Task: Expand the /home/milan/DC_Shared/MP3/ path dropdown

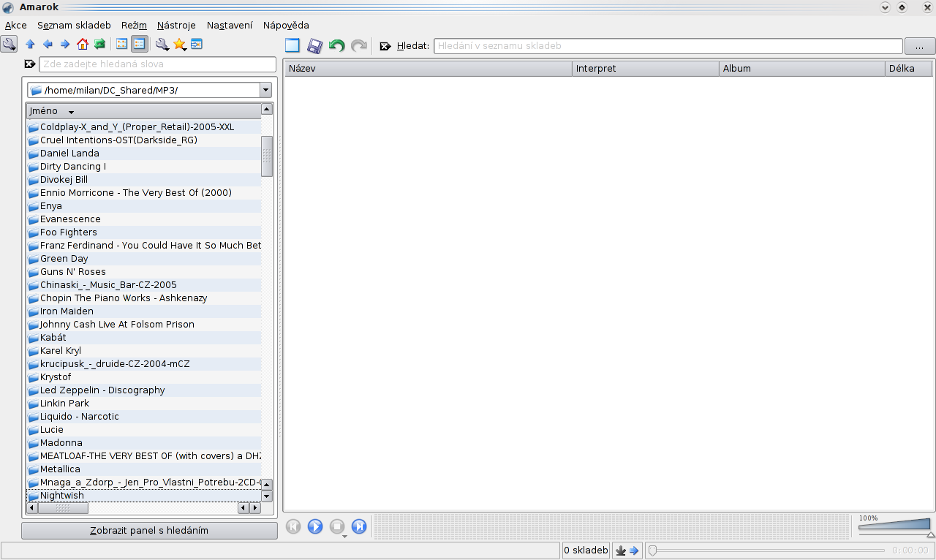Action: 265,90
